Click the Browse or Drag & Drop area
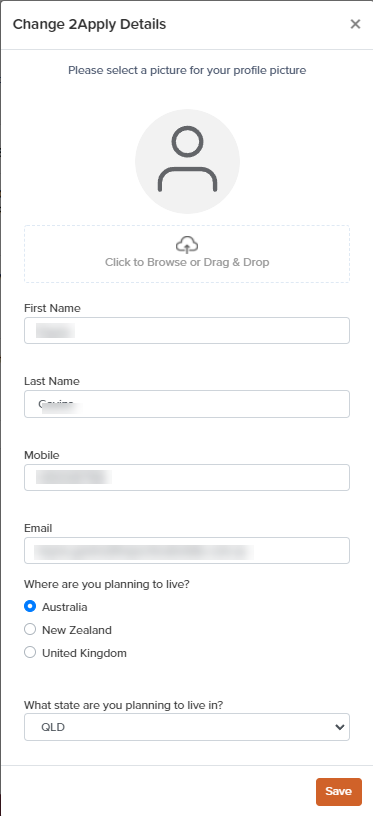The image size is (373, 816). (x=187, y=254)
